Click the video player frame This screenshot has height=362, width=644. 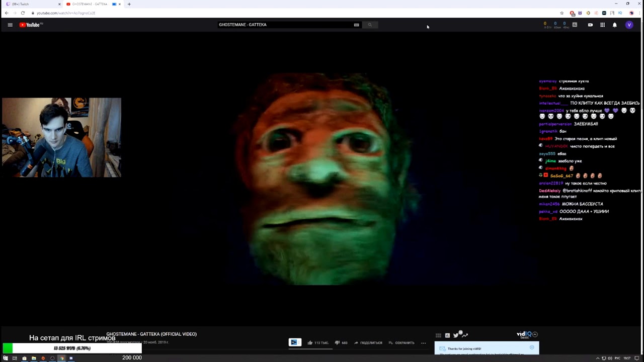[x=322, y=179]
